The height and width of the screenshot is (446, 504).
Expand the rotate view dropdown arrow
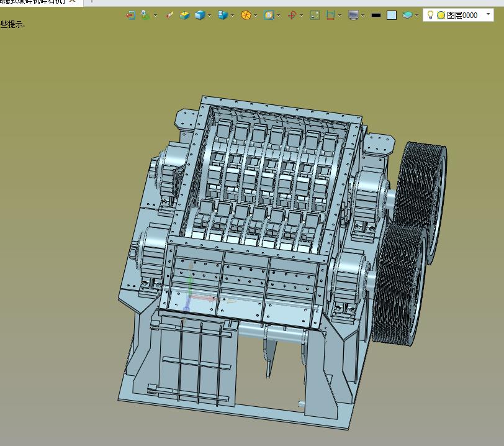click(301, 16)
